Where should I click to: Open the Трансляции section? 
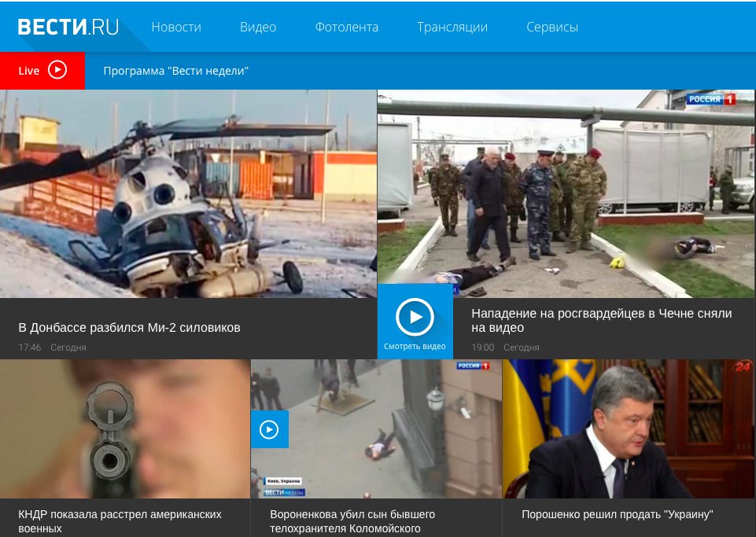(x=452, y=27)
